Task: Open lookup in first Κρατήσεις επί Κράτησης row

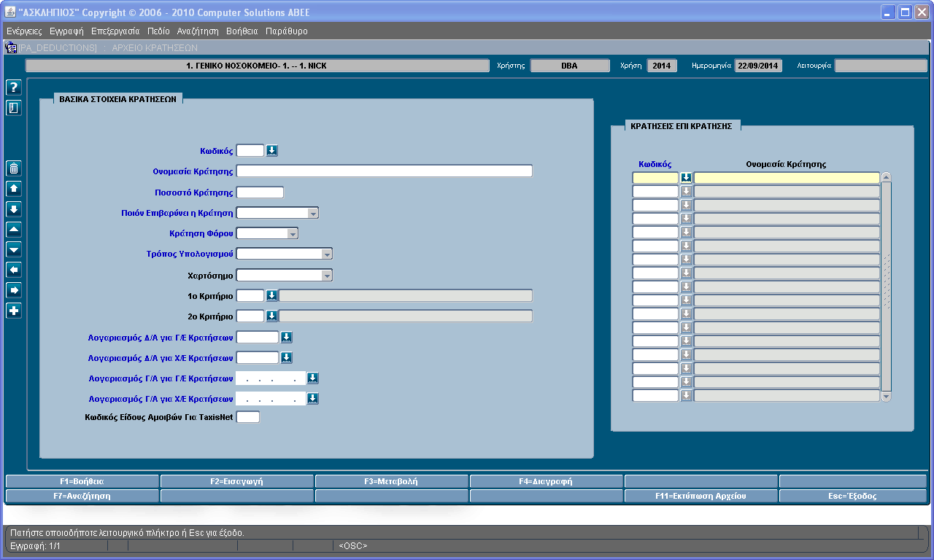Action: click(x=686, y=177)
